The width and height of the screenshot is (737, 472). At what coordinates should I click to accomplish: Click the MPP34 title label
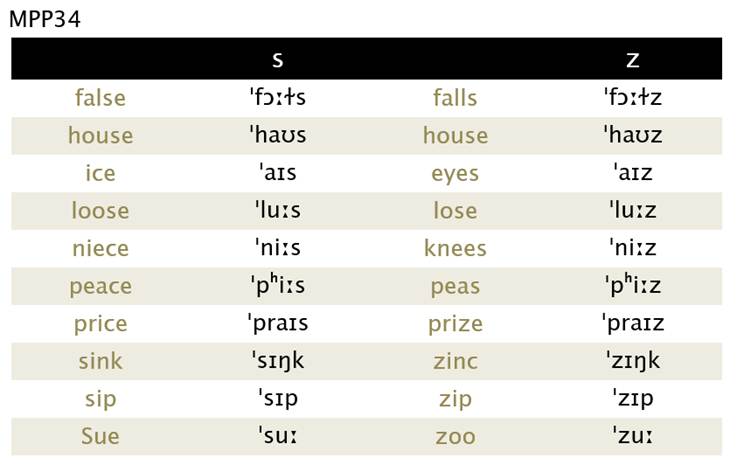coord(45,19)
